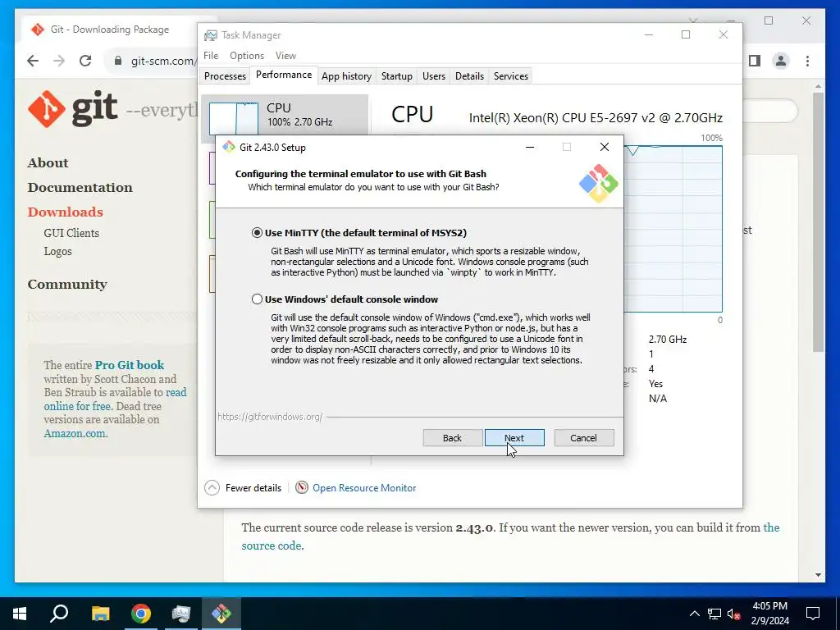Follow read online for free link
The height and width of the screenshot is (630, 840).
(115, 399)
